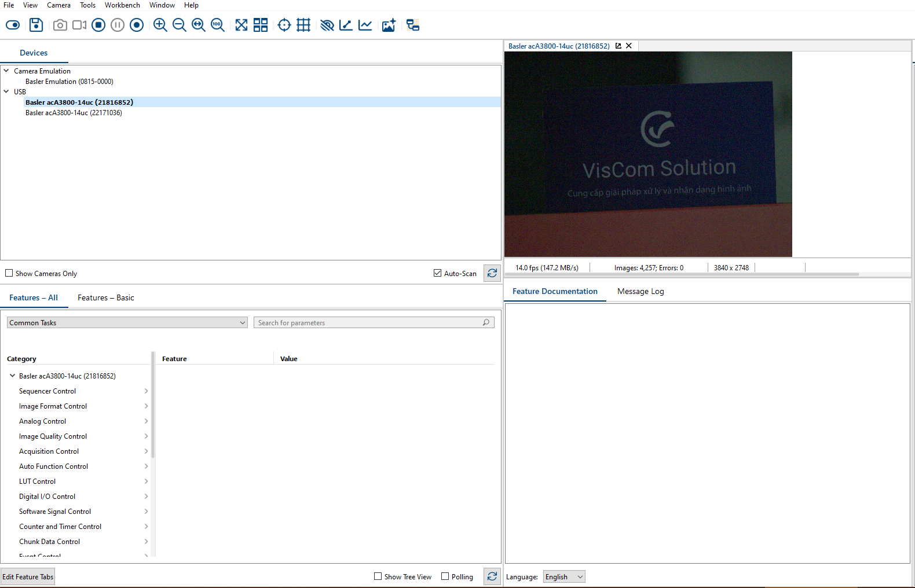Toggle the grid overlay icon

pos(303,25)
